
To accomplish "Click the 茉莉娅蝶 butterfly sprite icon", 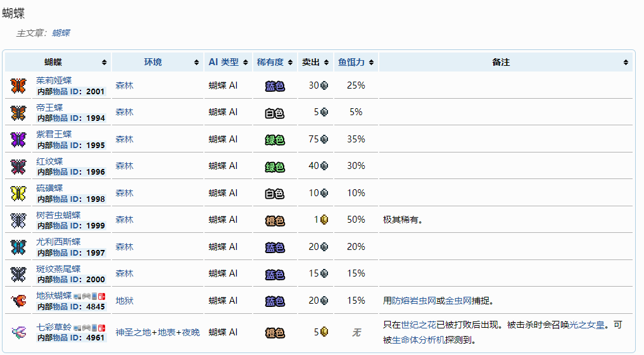I will click(x=18, y=85).
